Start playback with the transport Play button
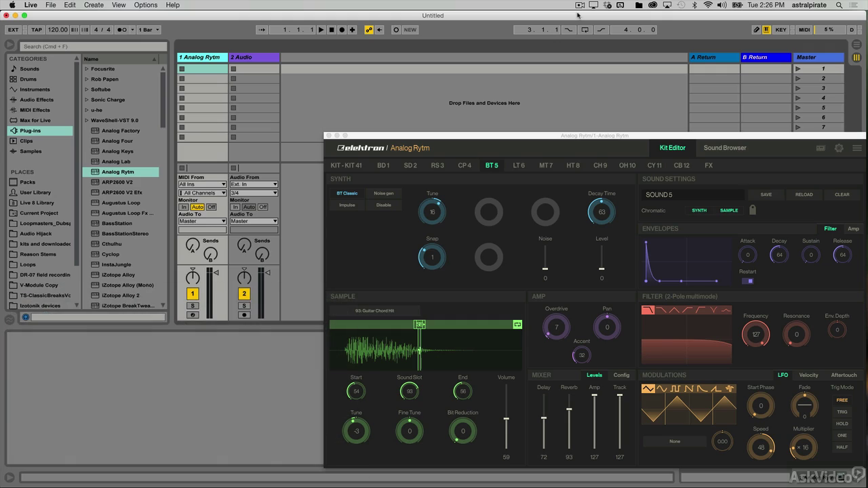Viewport: 868px width, 488px height. tap(321, 30)
